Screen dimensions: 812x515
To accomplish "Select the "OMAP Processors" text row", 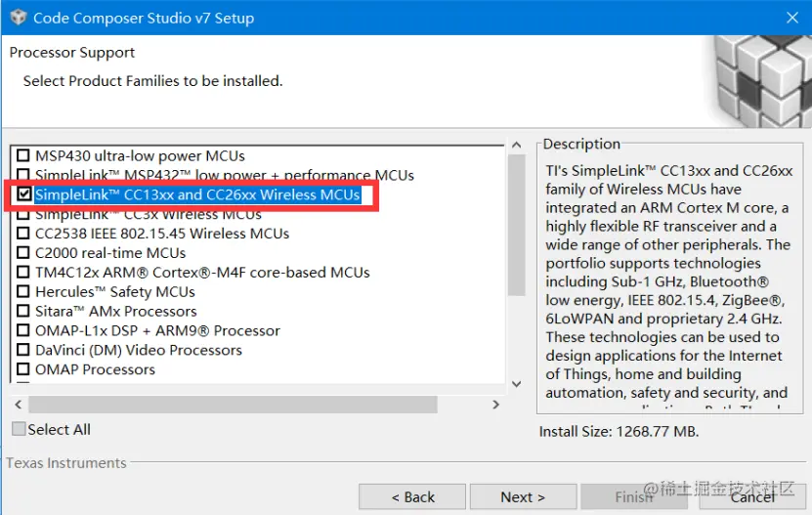I will (96, 369).
